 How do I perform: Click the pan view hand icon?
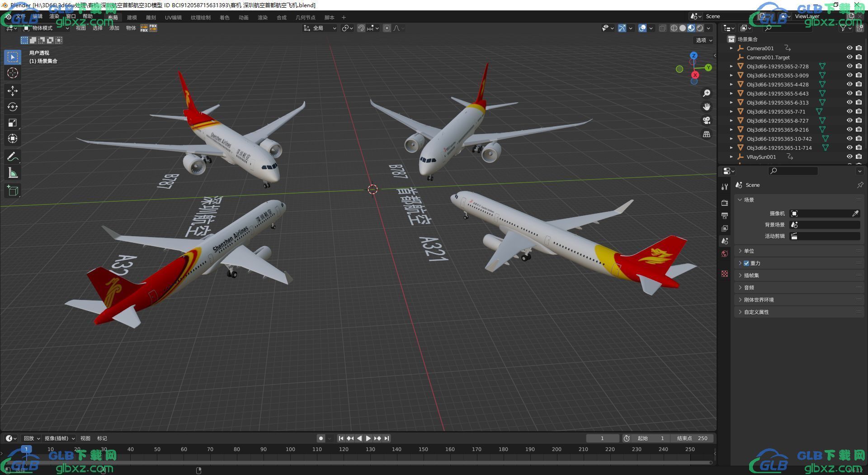coord(706,107)
